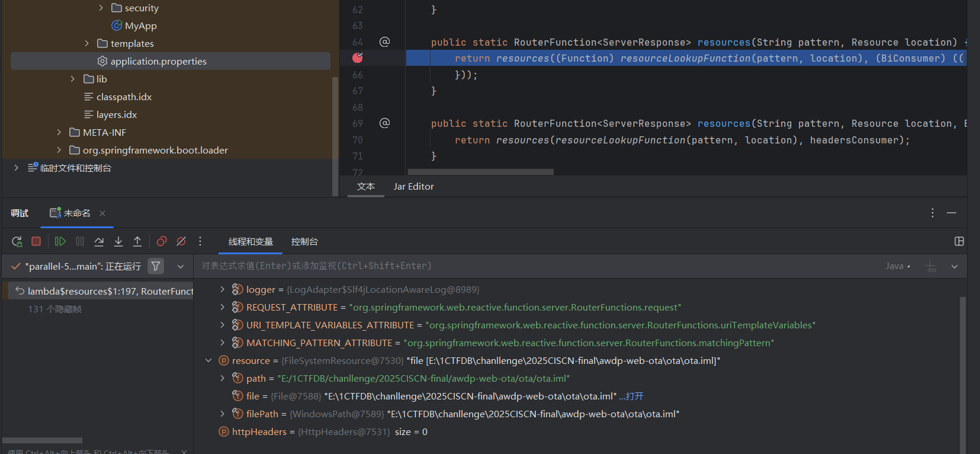Select application.properties in the project tree
This screenshot has width=980, height=454.
[x=158, y=61]
